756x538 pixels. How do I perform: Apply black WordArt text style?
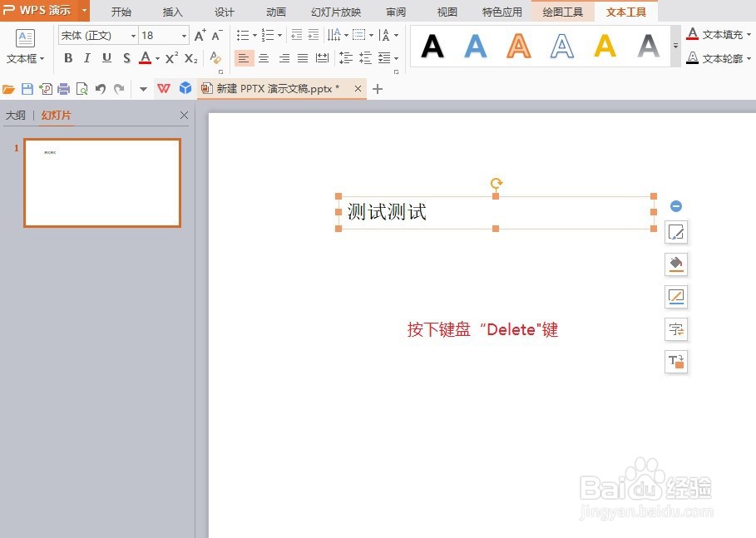(432, 47)
